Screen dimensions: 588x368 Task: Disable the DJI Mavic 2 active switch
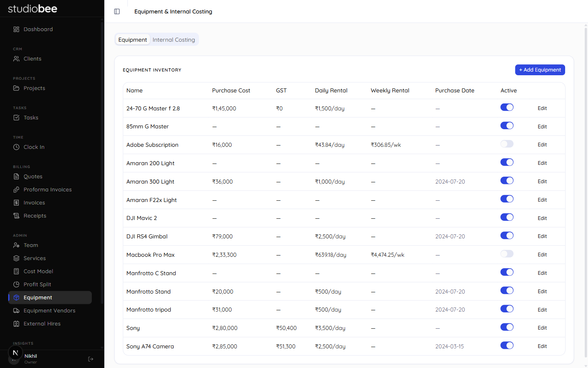(507, 217)
